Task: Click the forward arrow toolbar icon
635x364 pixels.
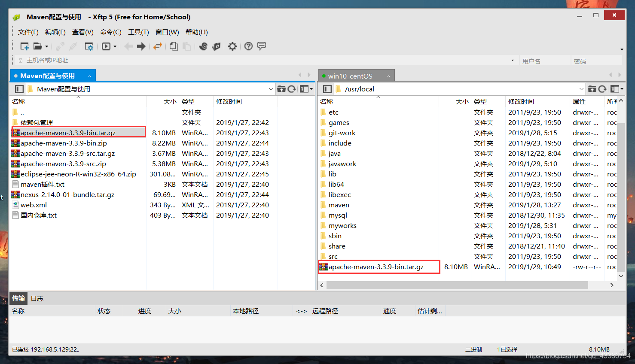Action: point(141,46)
